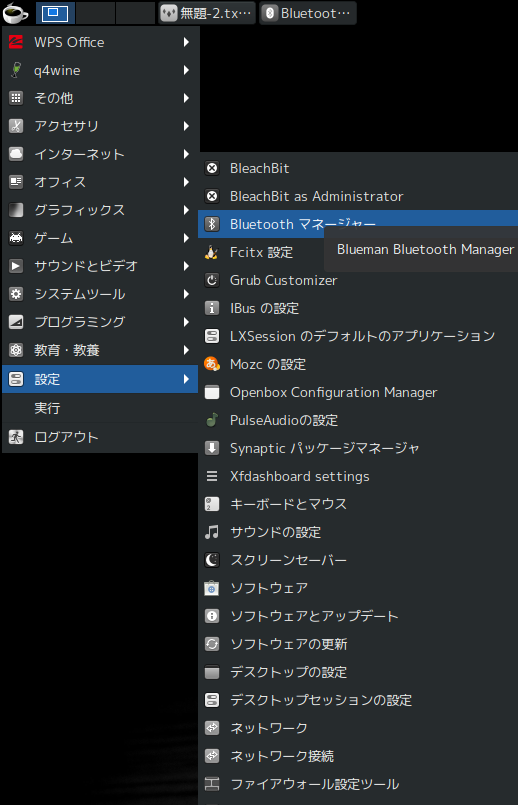Open ネットワーク entry
Screen dimensions: 518x805
358,728
